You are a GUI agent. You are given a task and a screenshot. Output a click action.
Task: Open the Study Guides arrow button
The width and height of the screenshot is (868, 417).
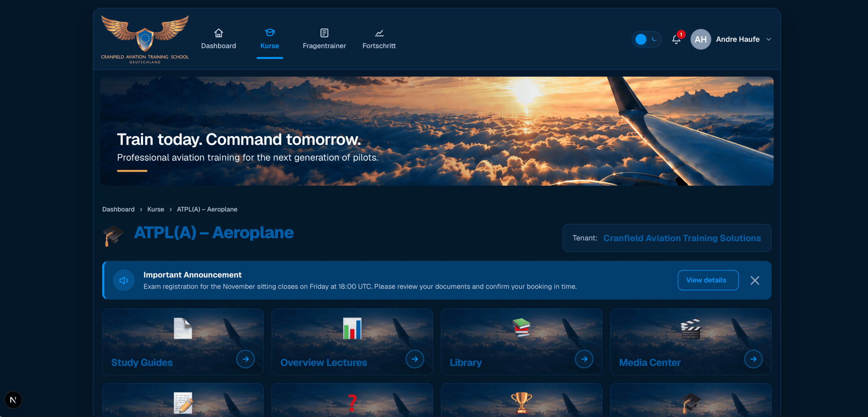(245, 359)
